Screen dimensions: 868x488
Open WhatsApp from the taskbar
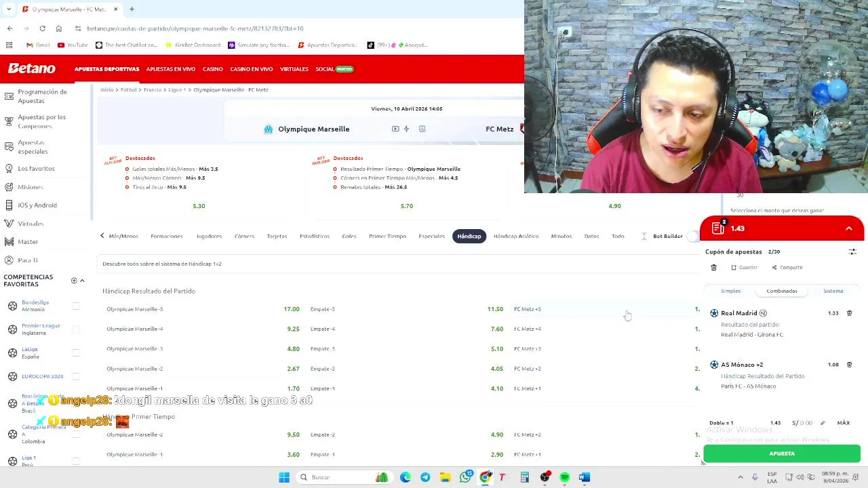tap(465, 477)
